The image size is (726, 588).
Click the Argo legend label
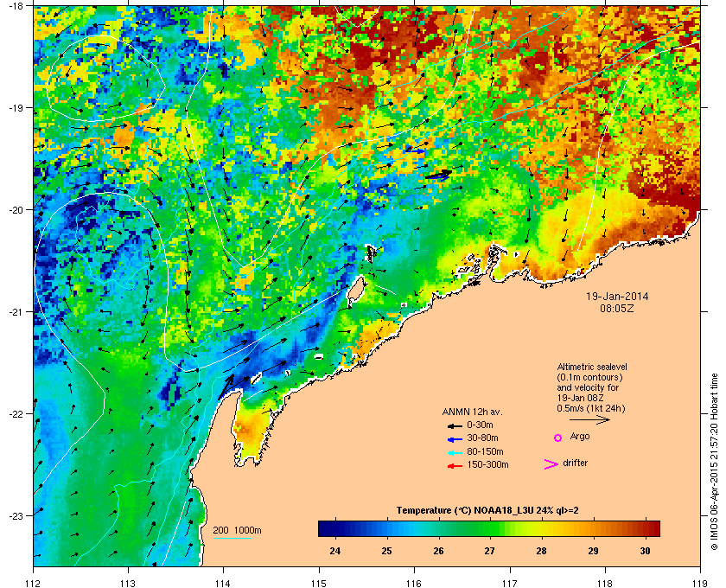pyautogui.click(x=580, y=437)
